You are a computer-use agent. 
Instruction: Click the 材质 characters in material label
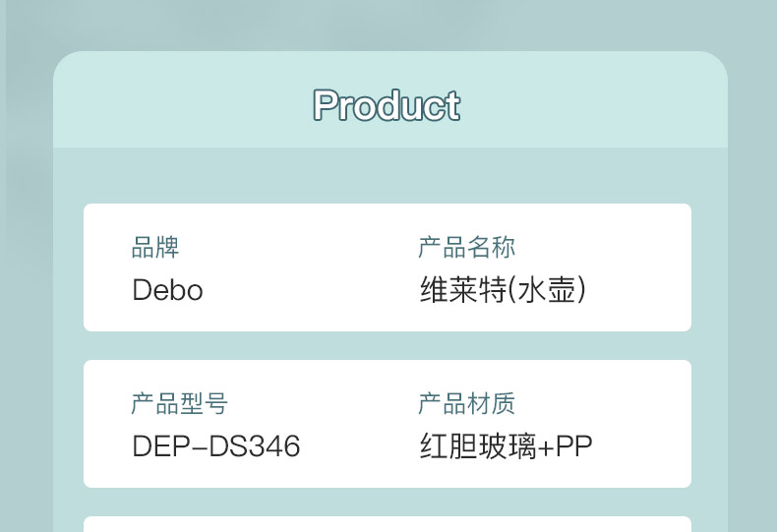[x=491, y=404]
